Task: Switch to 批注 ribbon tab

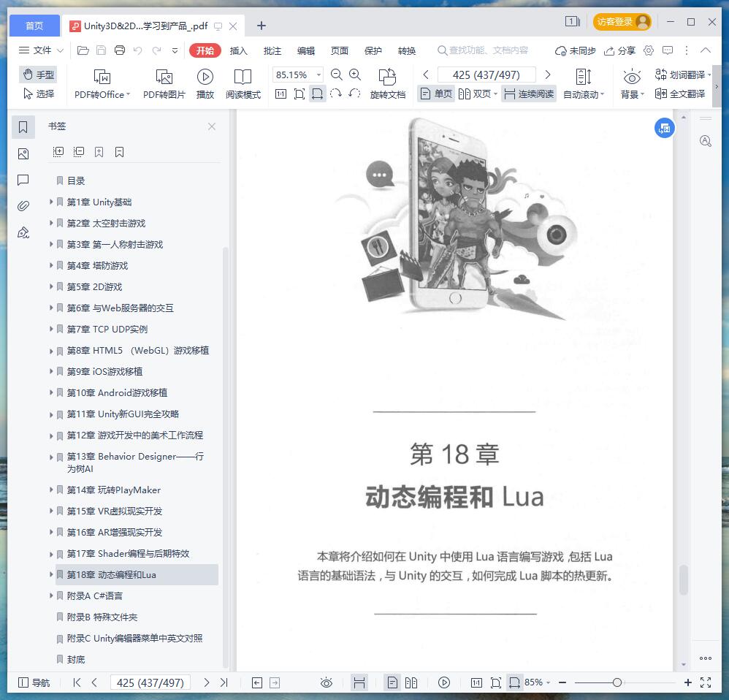Action: [x=272, y=50]
